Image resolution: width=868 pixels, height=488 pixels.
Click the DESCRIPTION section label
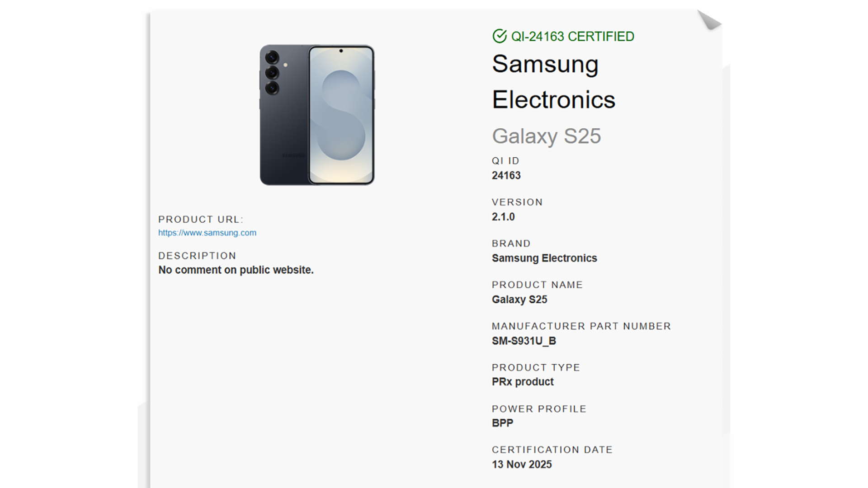[197, 256]
